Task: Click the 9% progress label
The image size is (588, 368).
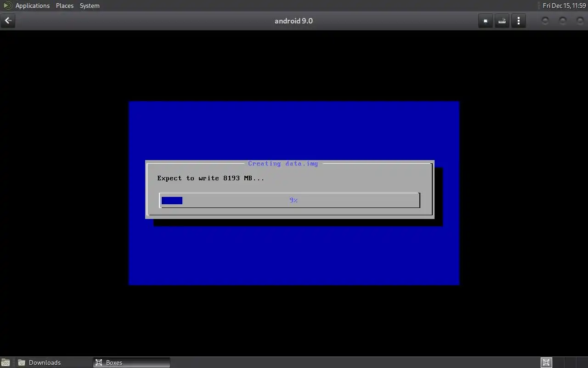Action: (x=294, y=200)
